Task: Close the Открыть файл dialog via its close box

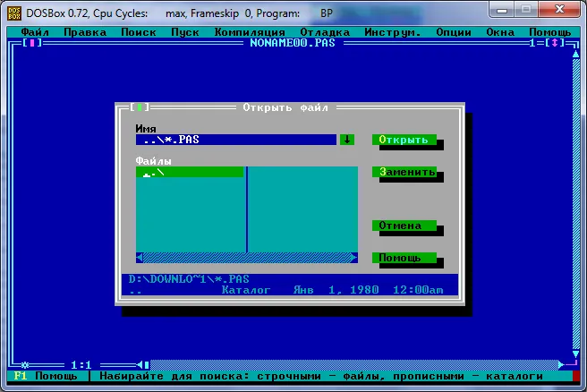Action: pyautogui.click(x=140, y=107)
